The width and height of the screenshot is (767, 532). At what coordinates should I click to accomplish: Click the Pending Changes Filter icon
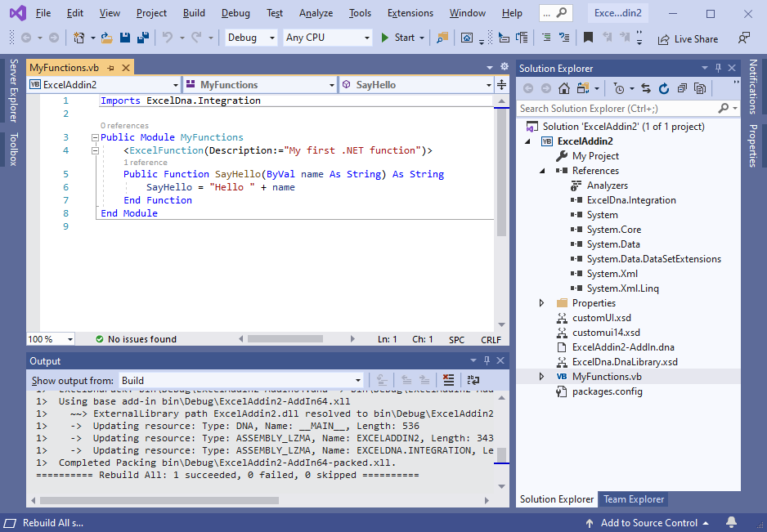click(619, 88)
